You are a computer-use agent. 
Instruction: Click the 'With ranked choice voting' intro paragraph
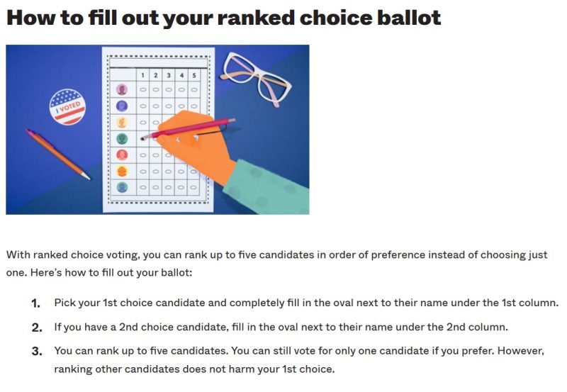click(276, 264)
